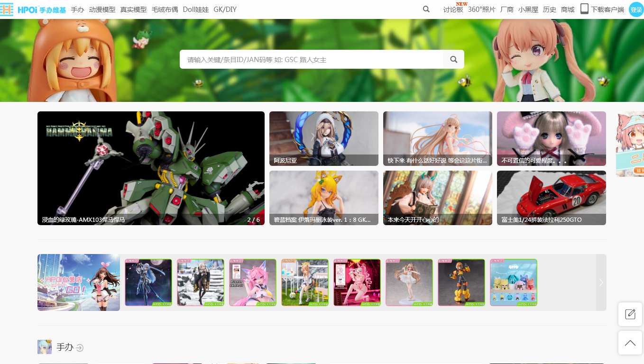
Task: Open the 商城 shop link
Action: tap(568, 9)
